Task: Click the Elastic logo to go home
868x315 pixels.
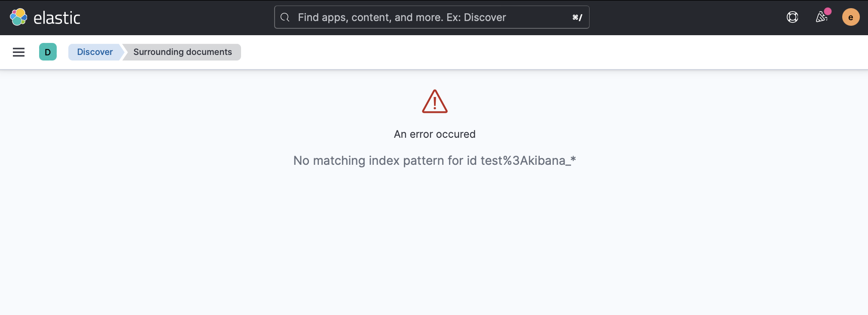Action: pos(46,17)
